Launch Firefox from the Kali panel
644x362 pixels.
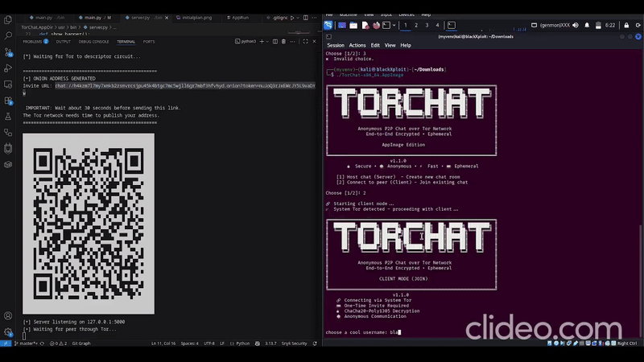coord(376,26)
